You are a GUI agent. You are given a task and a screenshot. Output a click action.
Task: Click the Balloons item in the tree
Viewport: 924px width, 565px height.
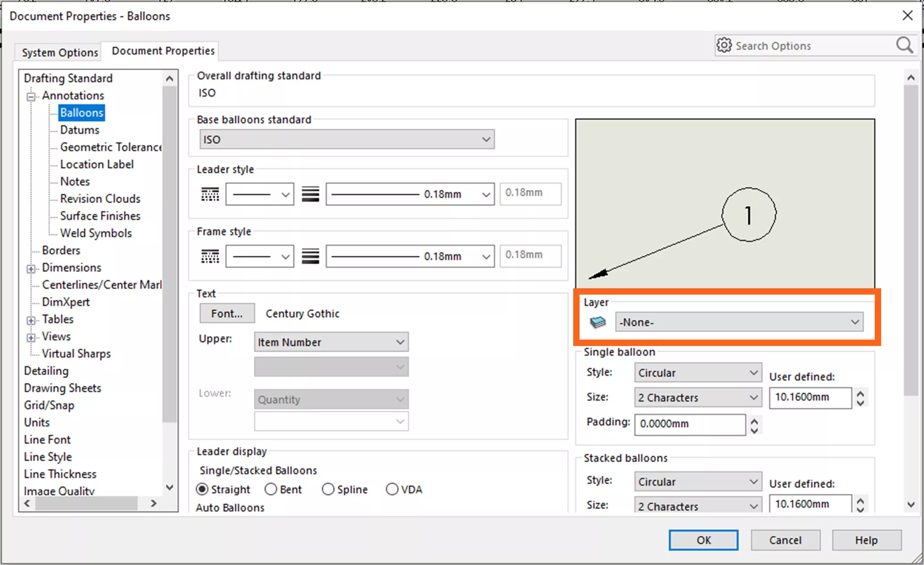point(81,113)
